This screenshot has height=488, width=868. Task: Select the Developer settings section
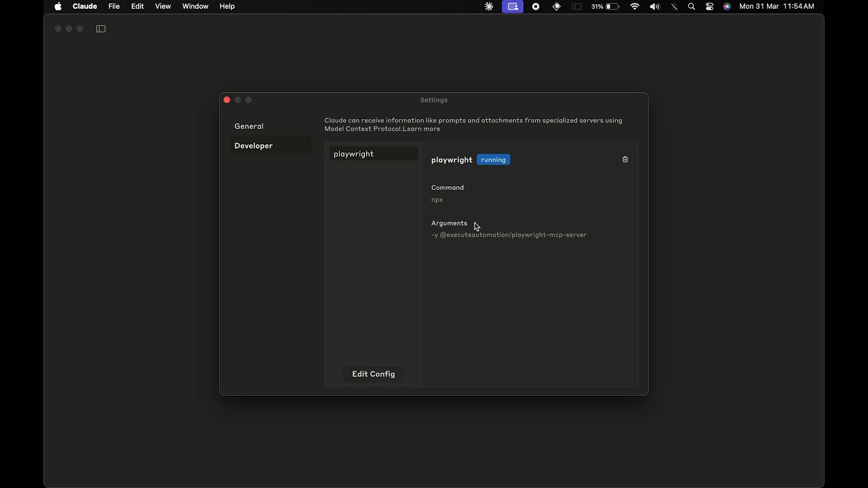(270, 146)
